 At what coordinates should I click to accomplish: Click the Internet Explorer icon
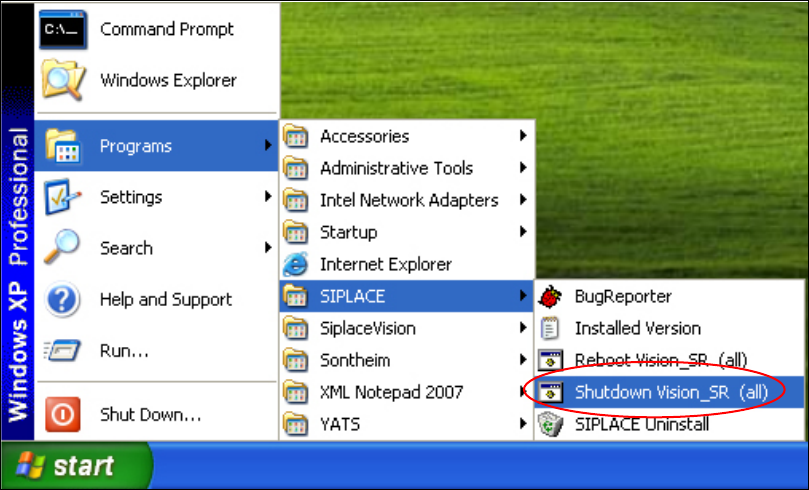point(296,264)
